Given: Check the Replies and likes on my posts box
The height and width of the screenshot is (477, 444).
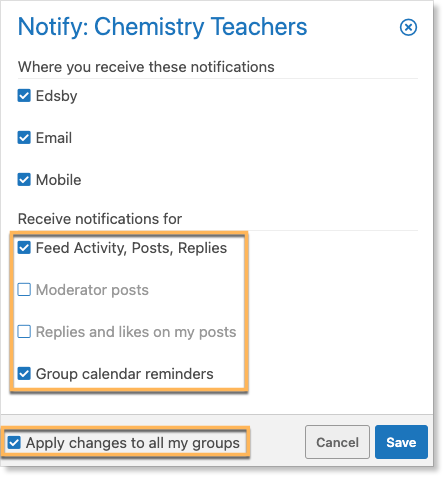Looking at the screenshot, I should [24, 332].
